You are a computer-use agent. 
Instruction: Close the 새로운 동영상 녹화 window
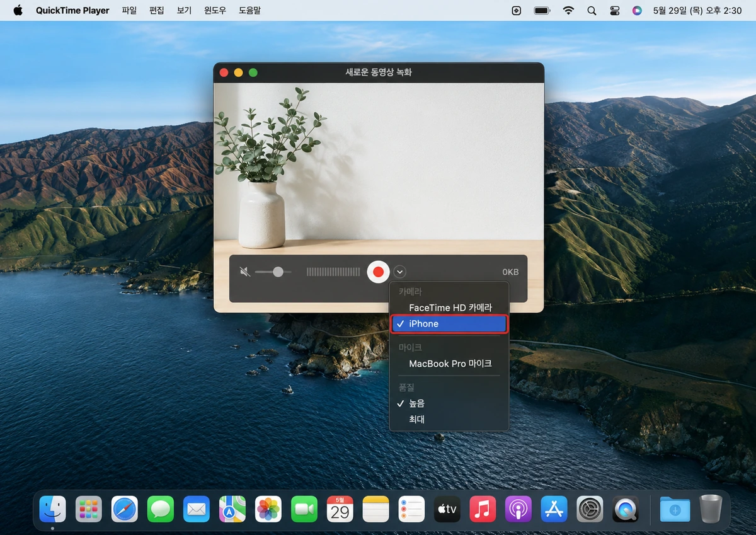(224, 72)
